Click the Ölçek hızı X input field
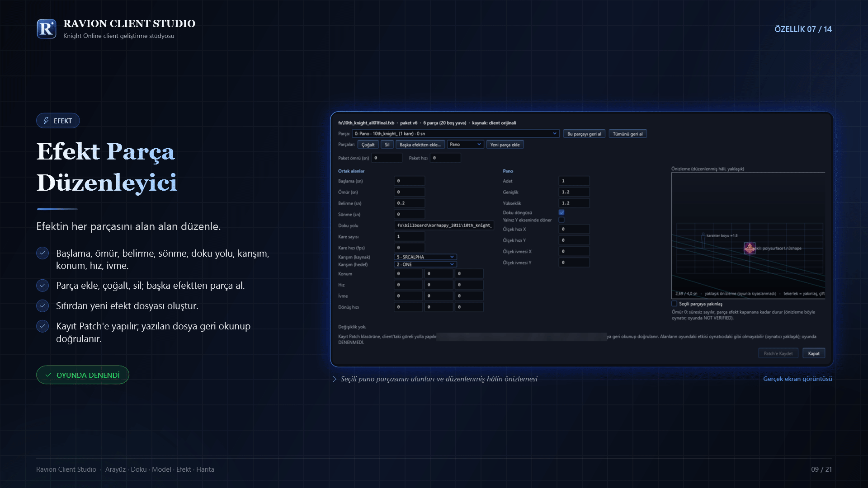Image resolution: width=868 pixels, height=488 pixels. click(574, 229)
